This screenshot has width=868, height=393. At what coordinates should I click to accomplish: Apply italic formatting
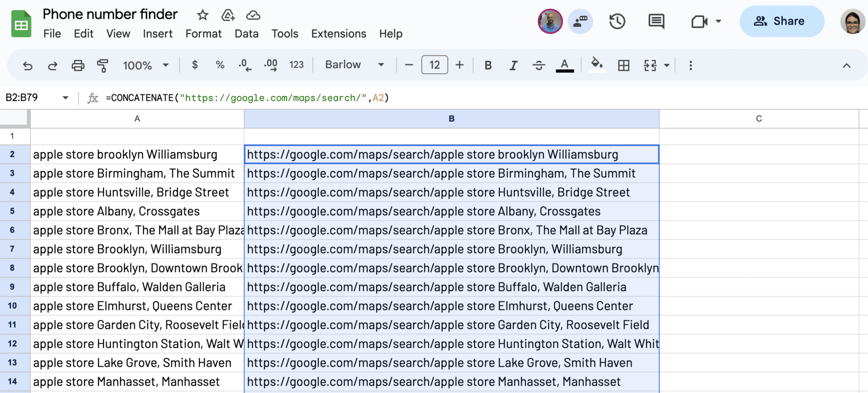click(513, 65)
